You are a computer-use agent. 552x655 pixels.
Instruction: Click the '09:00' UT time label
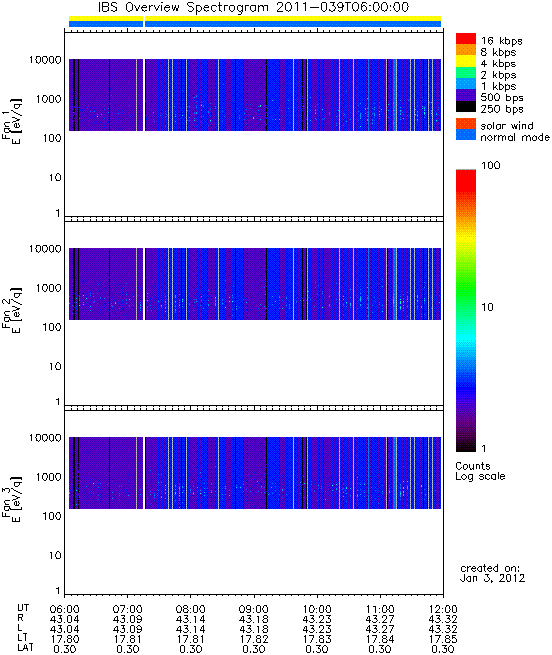coord(254,609)
